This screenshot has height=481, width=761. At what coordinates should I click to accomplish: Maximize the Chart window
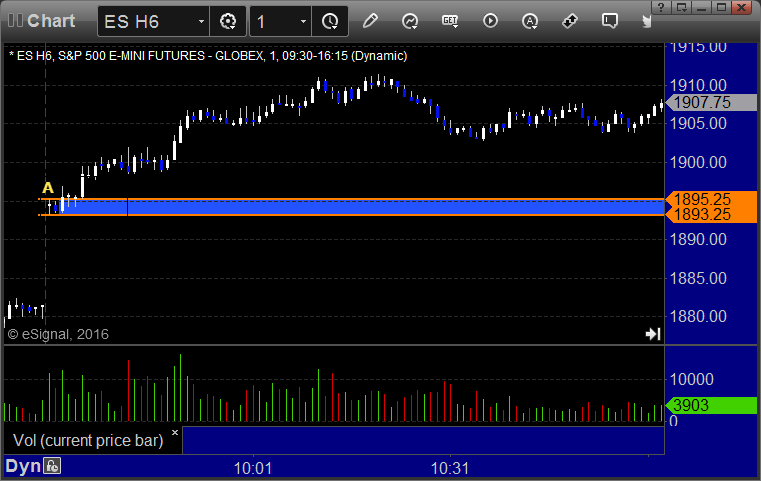pyautogui.click(x=721, y=7)
